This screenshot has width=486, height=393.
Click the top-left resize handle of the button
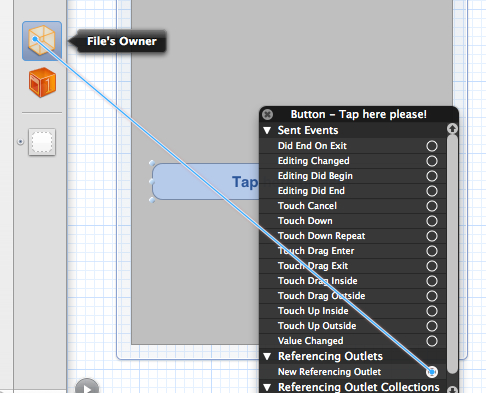pos(152,163)
